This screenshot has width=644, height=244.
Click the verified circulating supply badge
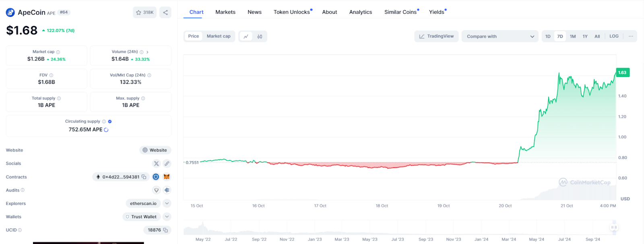pyautogui.click(x=110, y=122)
